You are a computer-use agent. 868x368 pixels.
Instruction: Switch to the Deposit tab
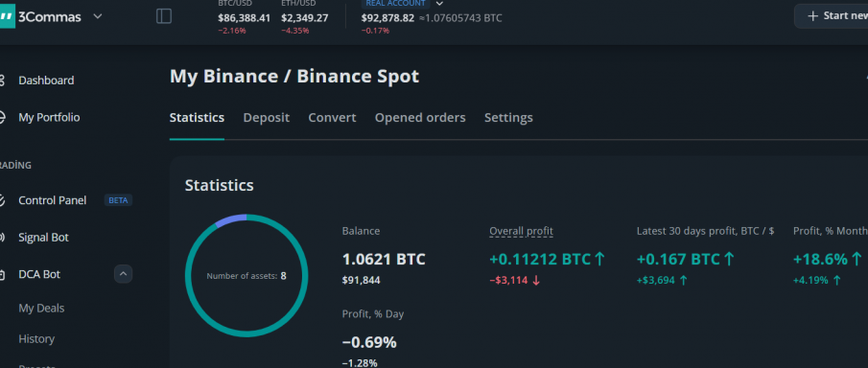(x=267, y=117)
